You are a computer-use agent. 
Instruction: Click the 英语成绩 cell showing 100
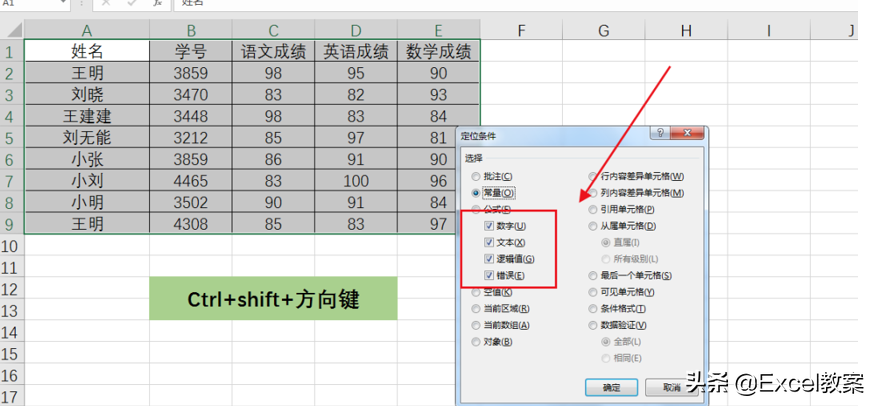(x=355, y=181)
